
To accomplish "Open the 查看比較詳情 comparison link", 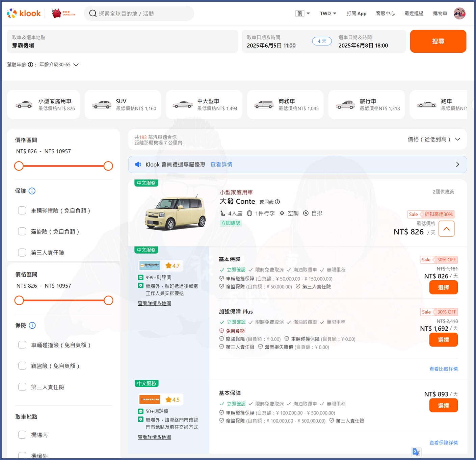I will tap(443, 369).
